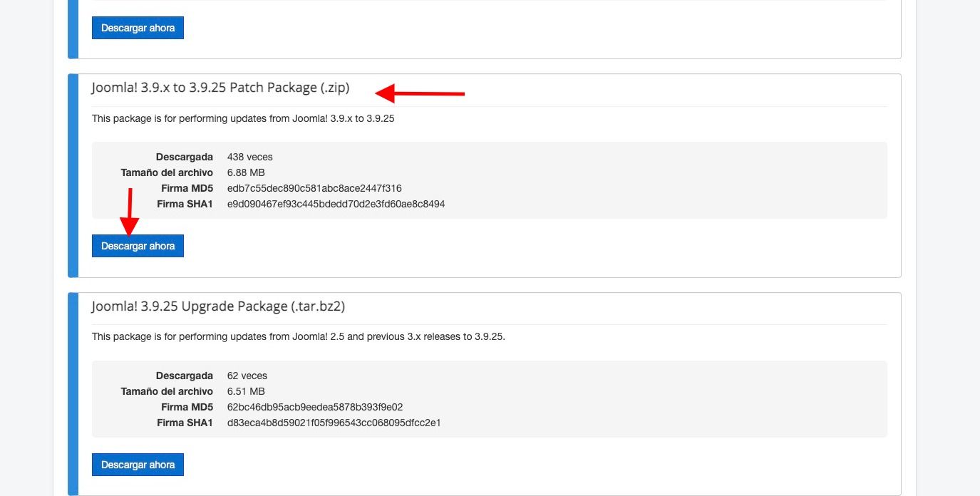Click the Descargada label in the patch package
Viewport: 980px width, 496px height.
tap(185, 157)
